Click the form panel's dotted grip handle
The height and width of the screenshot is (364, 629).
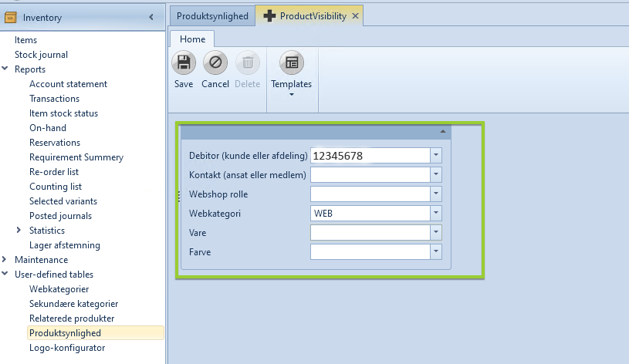point(179,196)
